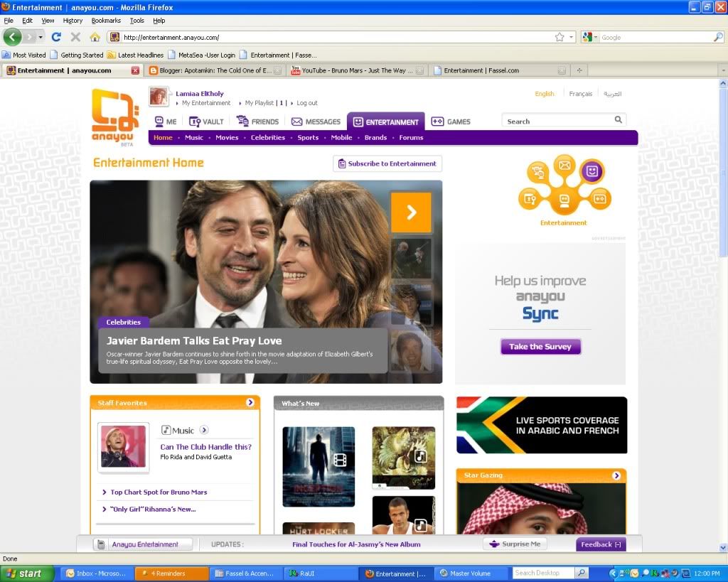The width and height of the screenshot is (728, 582).
Task: Click the Surprise Me button
Action: pos(515,544)
